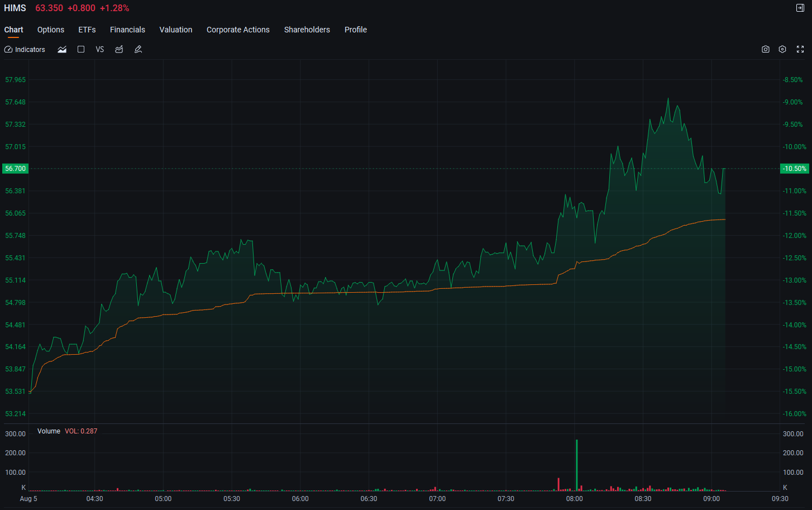
Task: Click the square layout icon in toolbar
Action: [81, 50]
